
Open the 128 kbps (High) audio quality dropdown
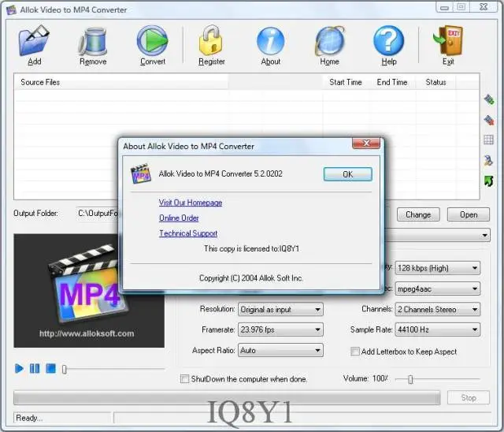coord(438,268)
